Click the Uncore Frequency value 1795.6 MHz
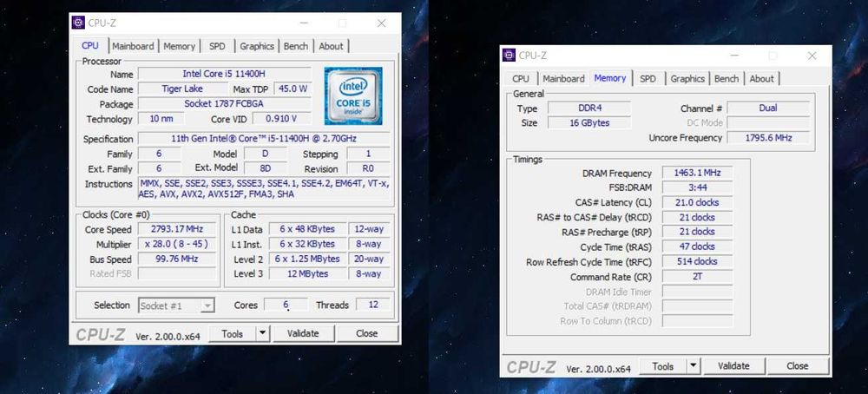The height and width of the screenshot is (394, 868). 768,137
